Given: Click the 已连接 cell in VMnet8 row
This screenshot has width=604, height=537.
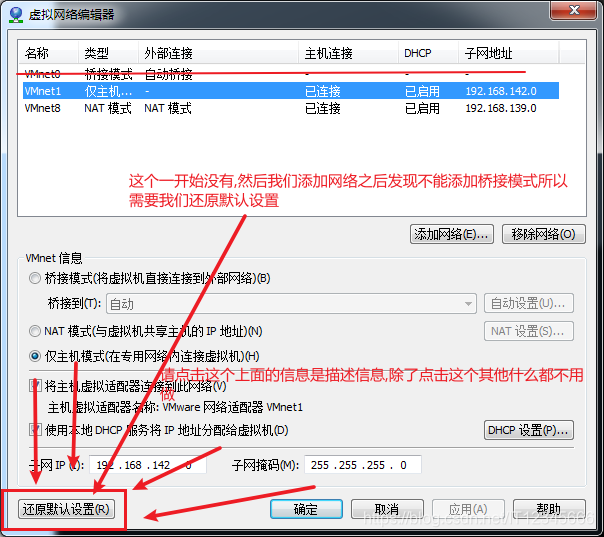Looking at the screenshot, I should [323, 108].
